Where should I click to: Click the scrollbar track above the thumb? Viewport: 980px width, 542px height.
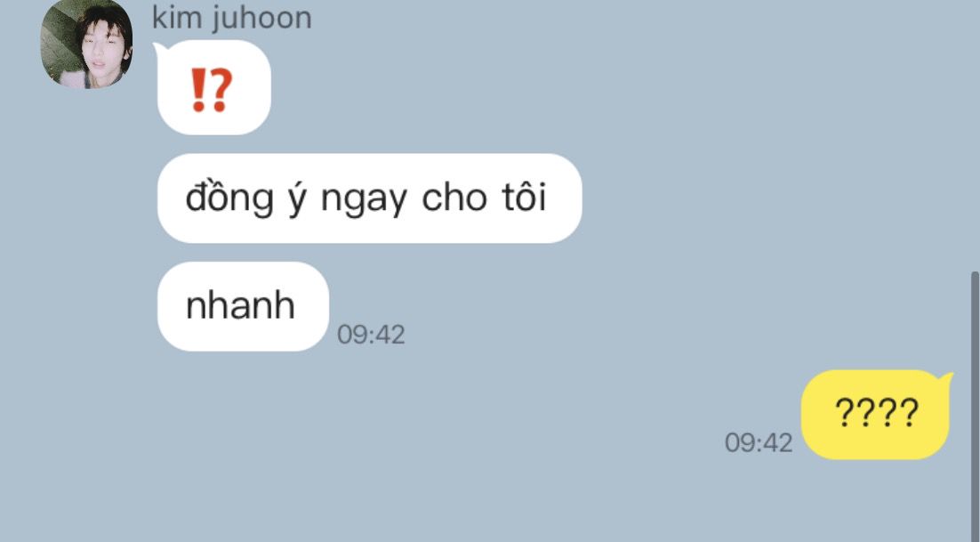975,134
